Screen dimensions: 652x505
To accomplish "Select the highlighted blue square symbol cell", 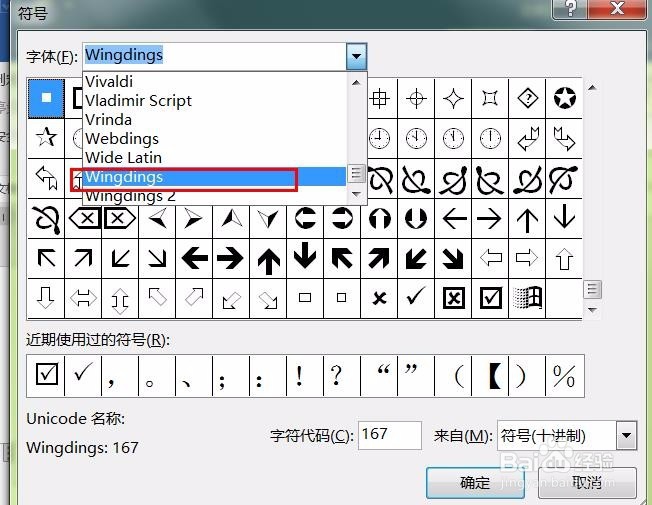I will 46,99.
